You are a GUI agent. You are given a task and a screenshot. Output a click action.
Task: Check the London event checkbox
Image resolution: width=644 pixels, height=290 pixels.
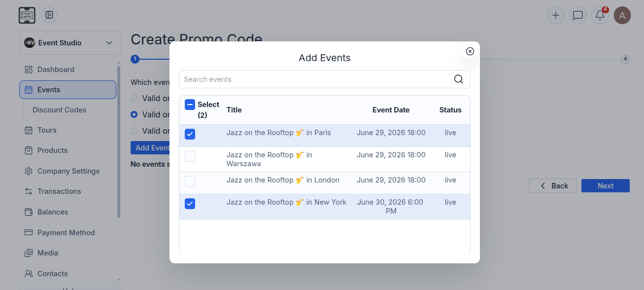190,181
